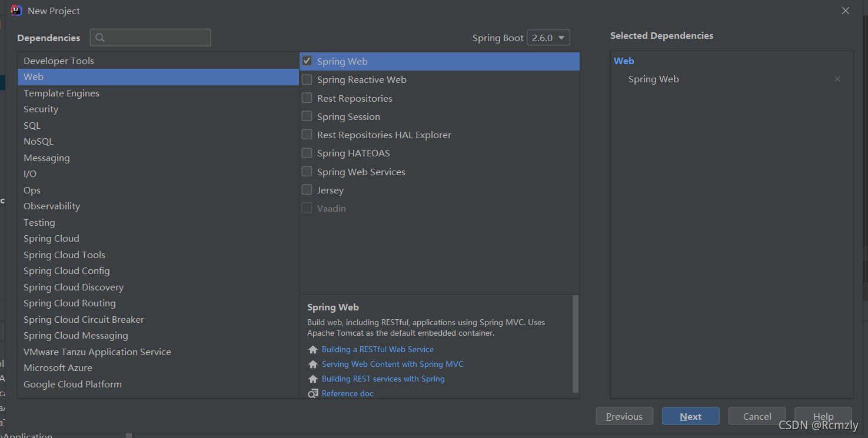Enable the Spring Reactive Web checkbox
Viewport: 868px width, 438px height.
pyautogui.click(x=307, y=79)
